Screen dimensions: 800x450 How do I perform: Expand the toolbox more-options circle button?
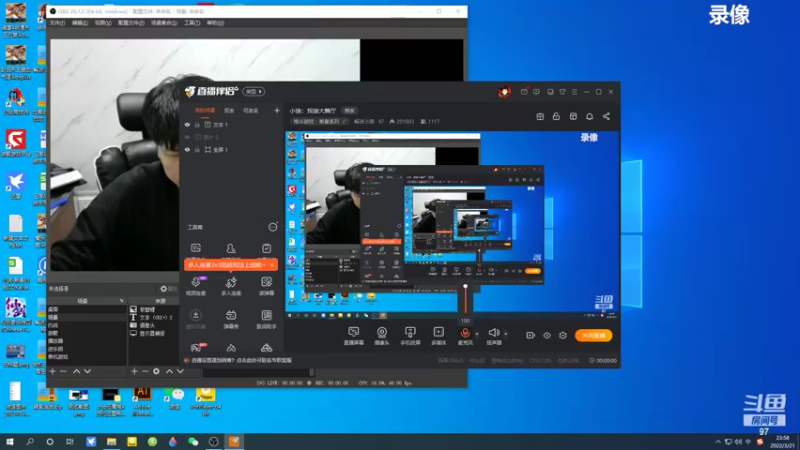273,227
